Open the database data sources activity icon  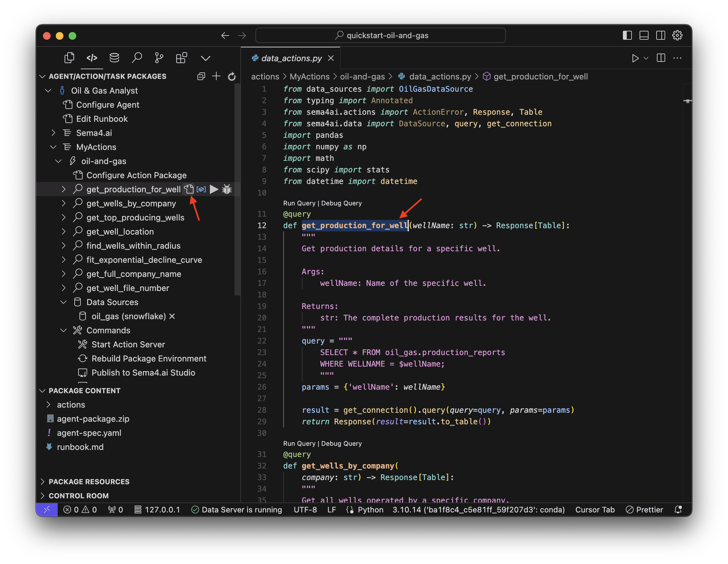coord(114,58)
